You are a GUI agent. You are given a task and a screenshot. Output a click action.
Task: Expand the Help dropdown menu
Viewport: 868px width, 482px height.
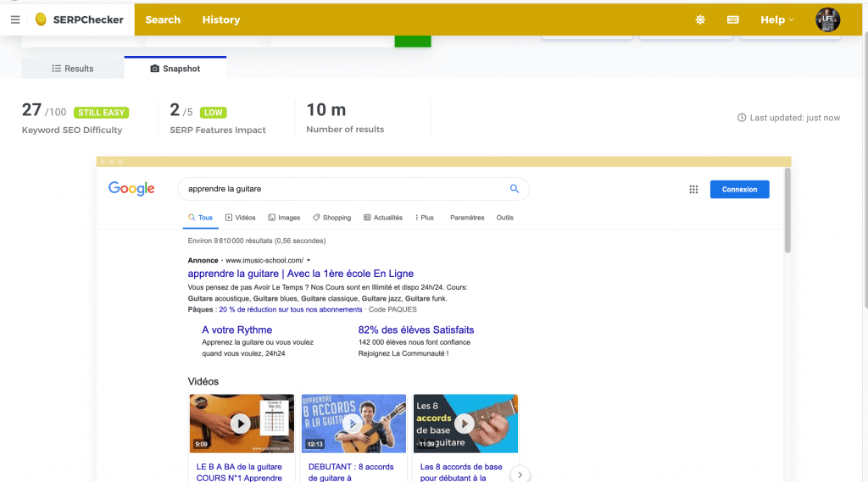click(x=776, y=20)
